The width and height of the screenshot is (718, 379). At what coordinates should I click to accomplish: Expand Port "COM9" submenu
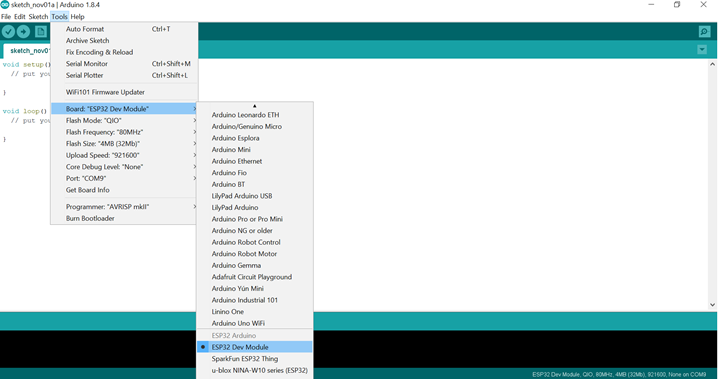tap(124, 178)
